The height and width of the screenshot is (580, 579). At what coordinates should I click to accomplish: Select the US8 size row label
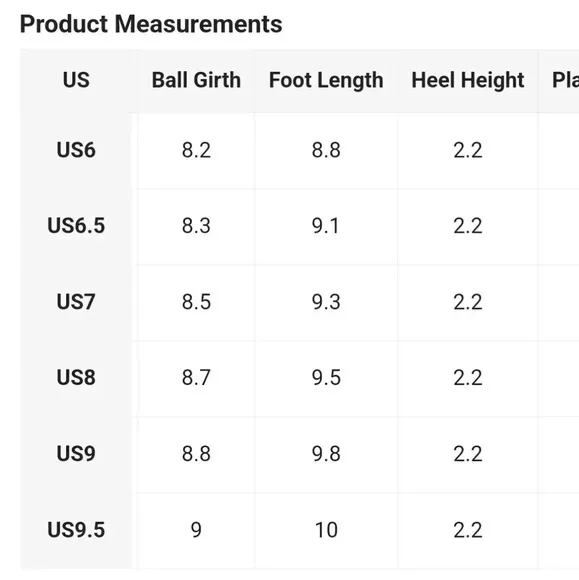[x=76, y=378]
